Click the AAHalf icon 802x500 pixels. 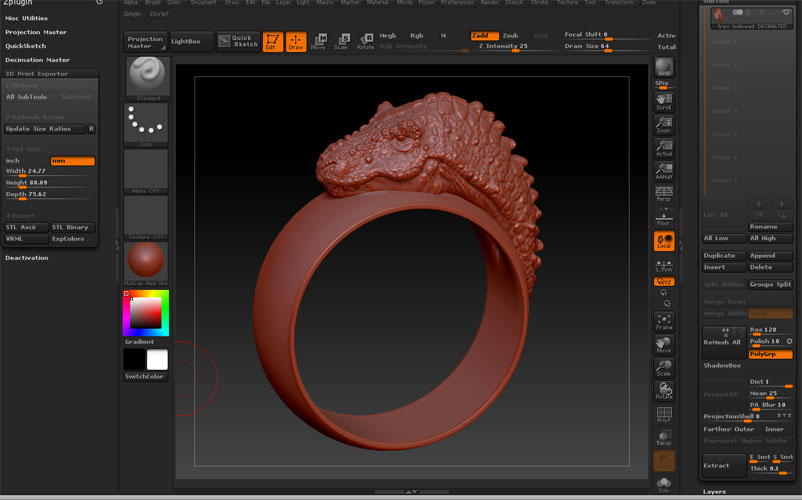point(664,171)
